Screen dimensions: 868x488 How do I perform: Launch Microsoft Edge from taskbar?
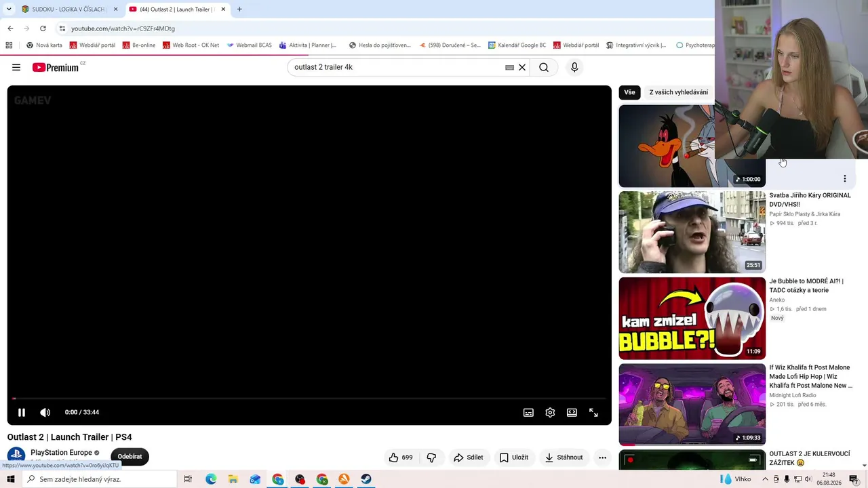211,479
